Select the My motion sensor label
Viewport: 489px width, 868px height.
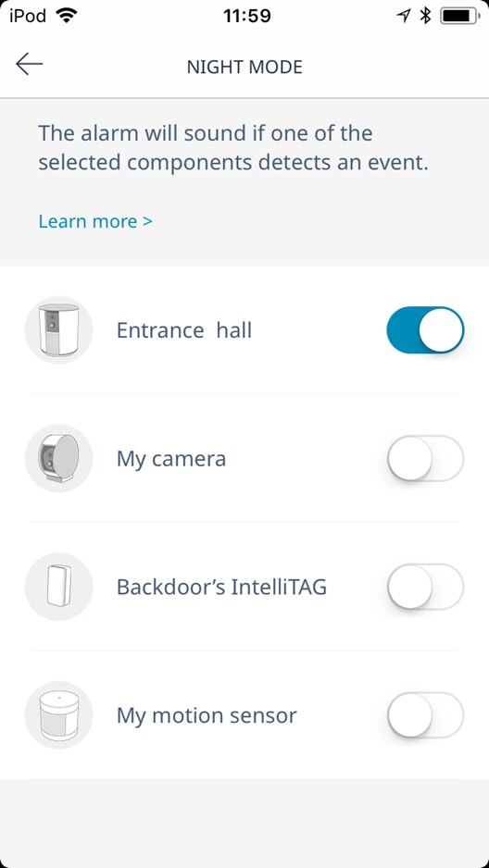[207, 715]
